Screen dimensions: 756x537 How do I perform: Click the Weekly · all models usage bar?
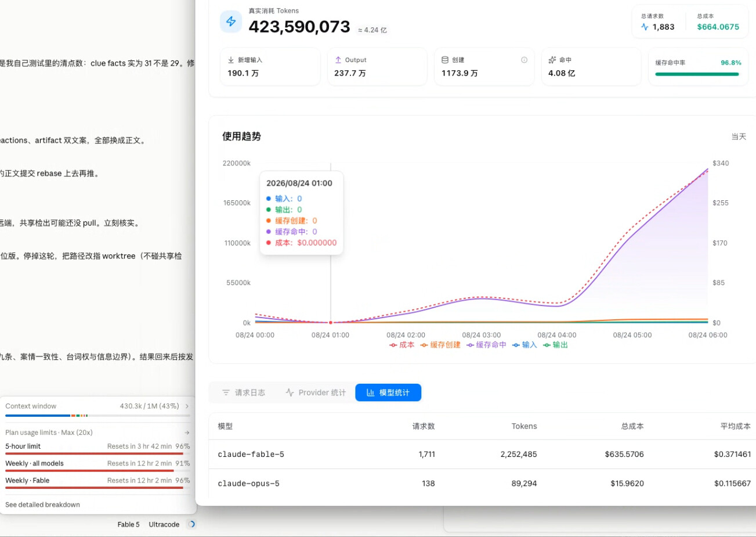(x=97, y=471)
